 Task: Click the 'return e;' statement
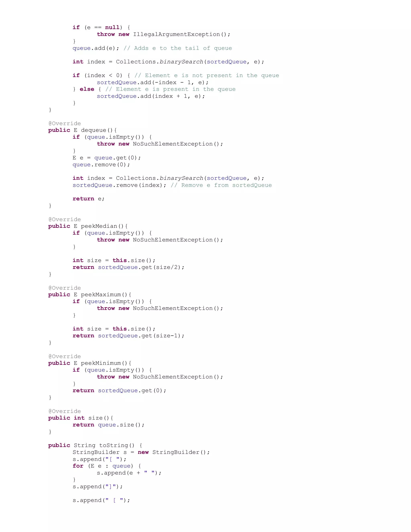[88, 199]
